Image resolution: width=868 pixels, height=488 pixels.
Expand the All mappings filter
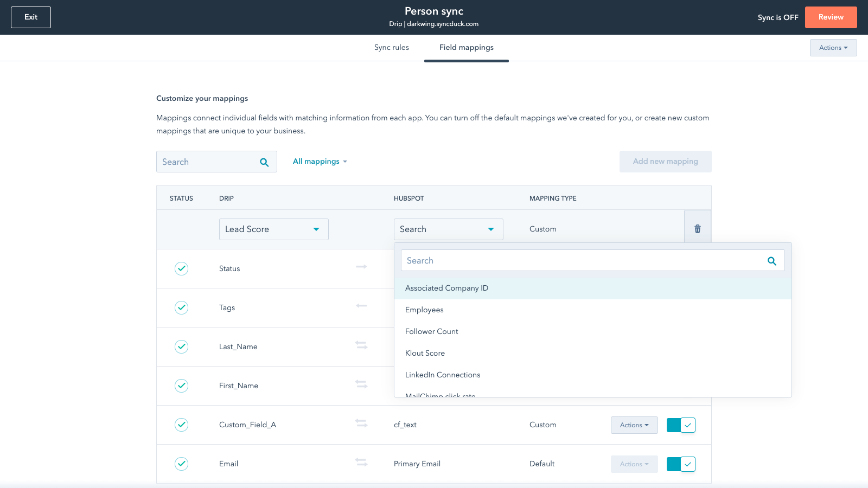pos(320,162)
